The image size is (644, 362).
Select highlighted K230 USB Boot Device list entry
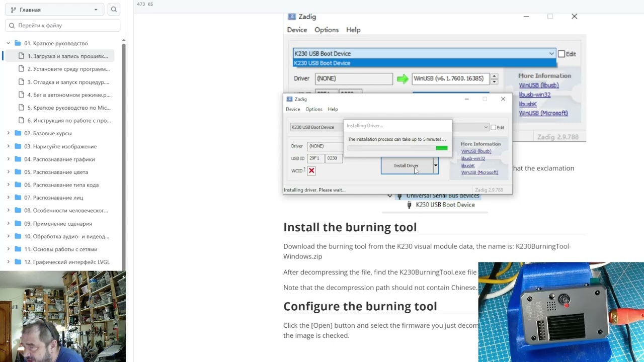click(x=425, y=63)
